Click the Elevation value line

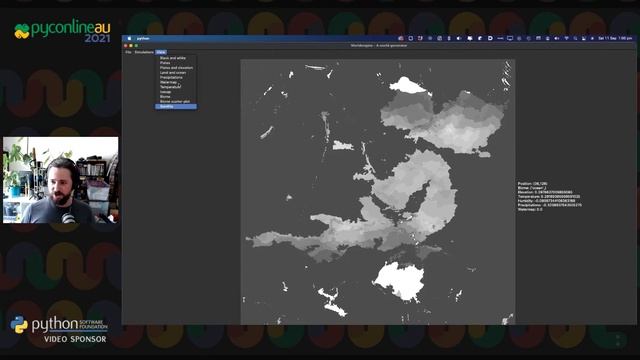545,192
